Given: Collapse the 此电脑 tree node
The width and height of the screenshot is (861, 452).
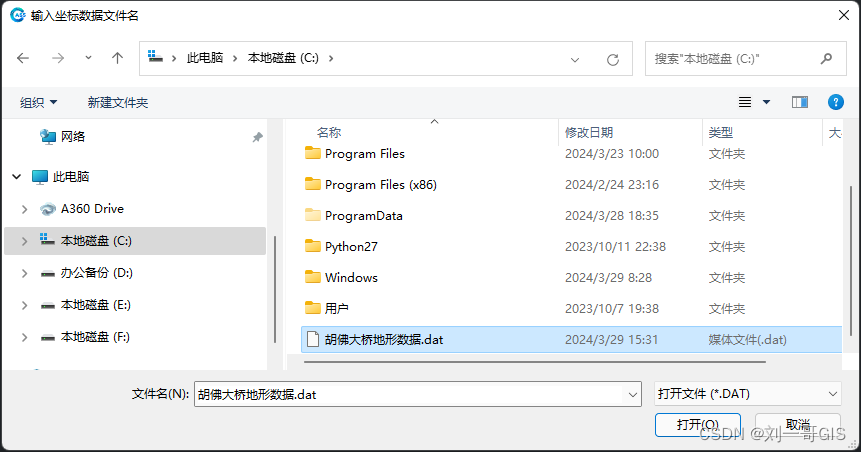Looking at the screenshot, I should (16, 177).
